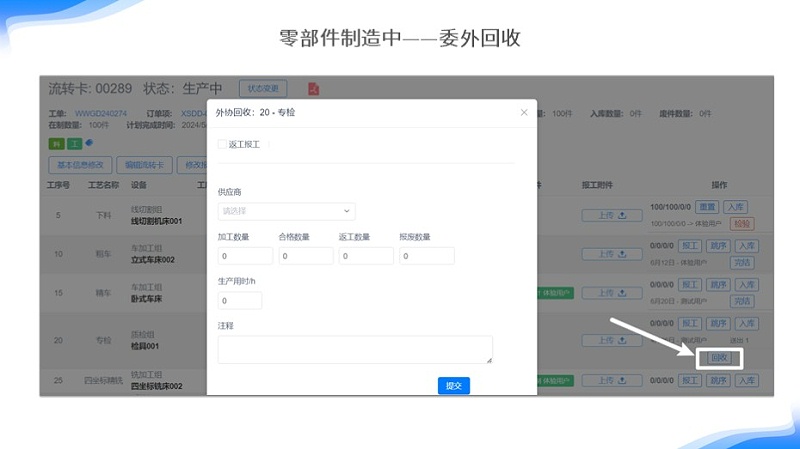Click the 合格数量 input field
The image size is (800, 449).
point(305,256)
